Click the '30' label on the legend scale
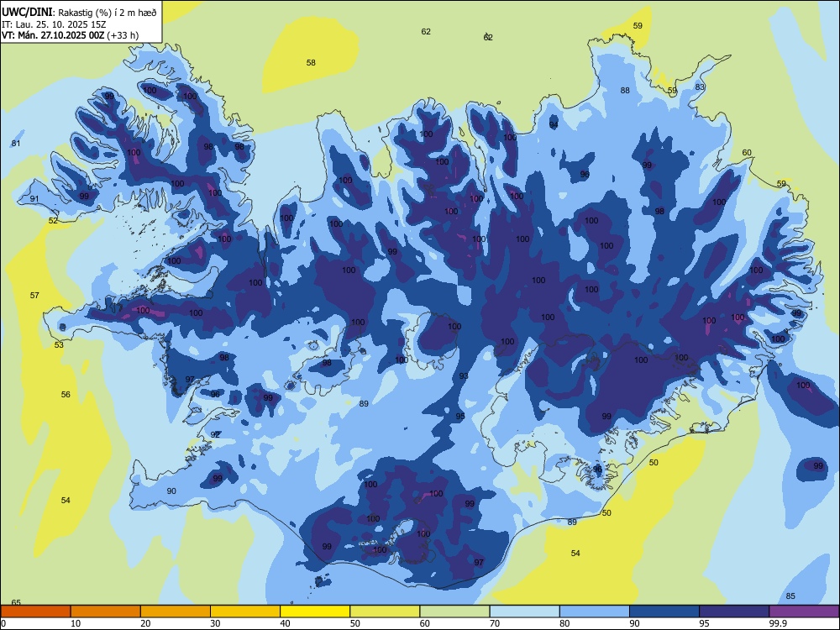The width and height of the screenshot is (840, 630). coord(215,623)
